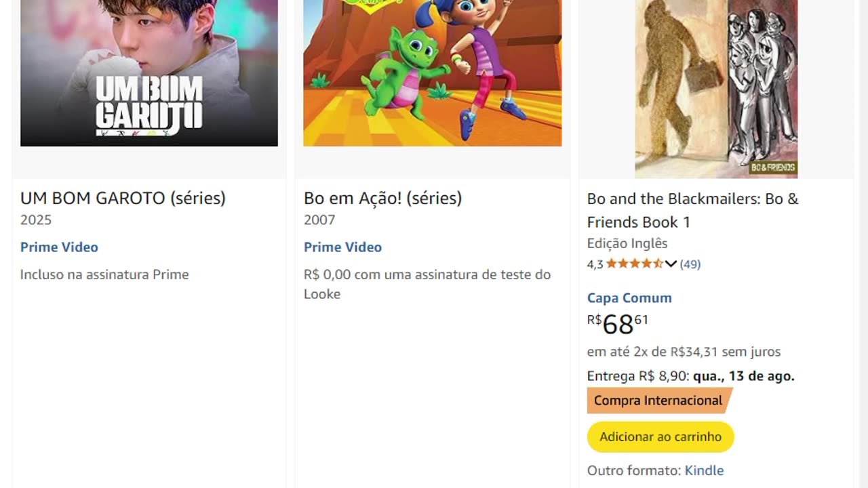The height and width of the screenshot is (488, 868).
Task: Click Prime Video under Bo em Ação!
Action: [x=342, y=247]
